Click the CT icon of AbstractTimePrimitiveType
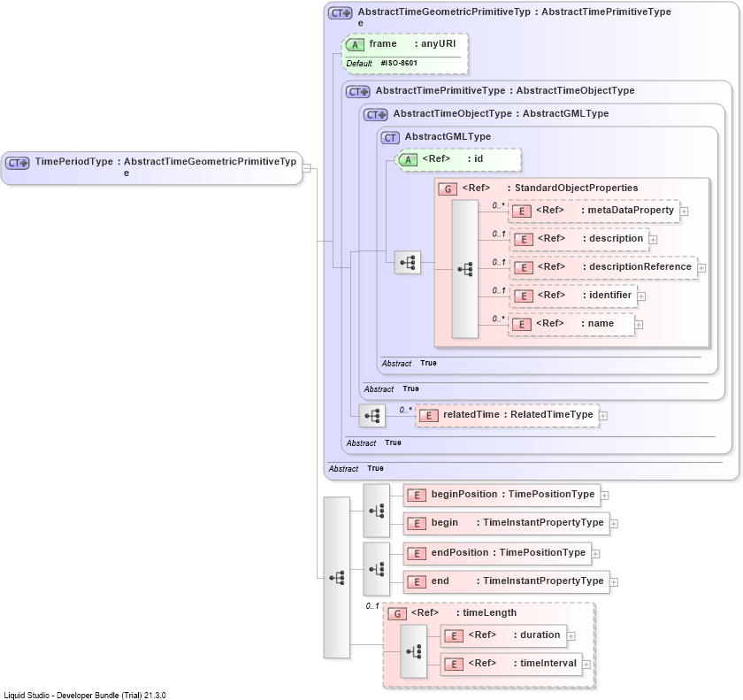Screen dimensions: 743x700 pyautogui.click(x=357, y=92)
